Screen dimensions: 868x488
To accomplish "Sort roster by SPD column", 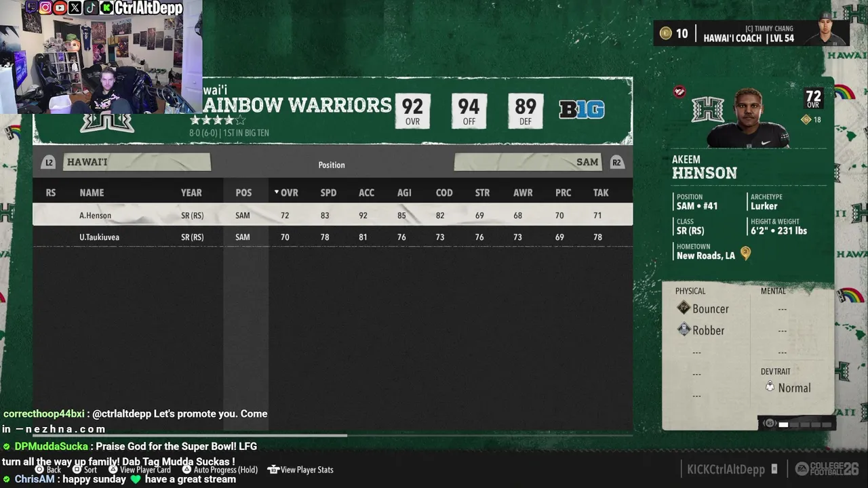I will 328,192.
